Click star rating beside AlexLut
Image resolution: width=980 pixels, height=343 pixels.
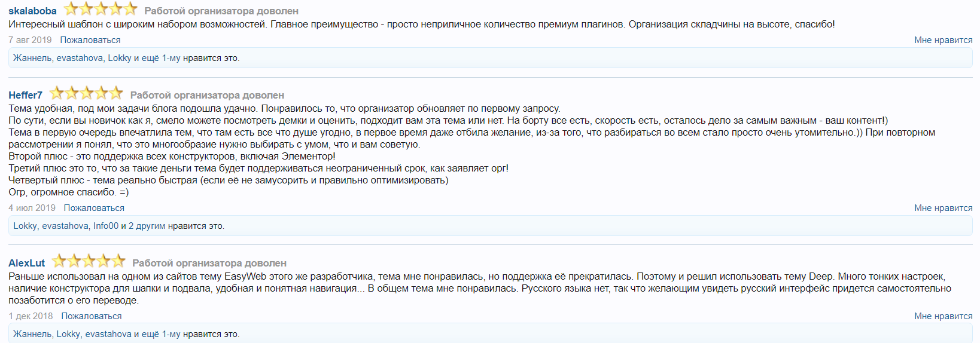89,261
